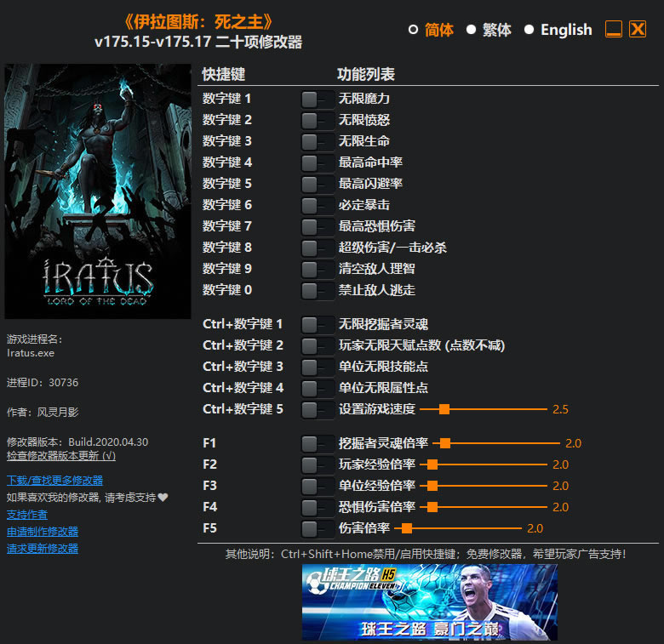Switch language to English
This screenshot has height=644, width=664.
tap(558, 30)
